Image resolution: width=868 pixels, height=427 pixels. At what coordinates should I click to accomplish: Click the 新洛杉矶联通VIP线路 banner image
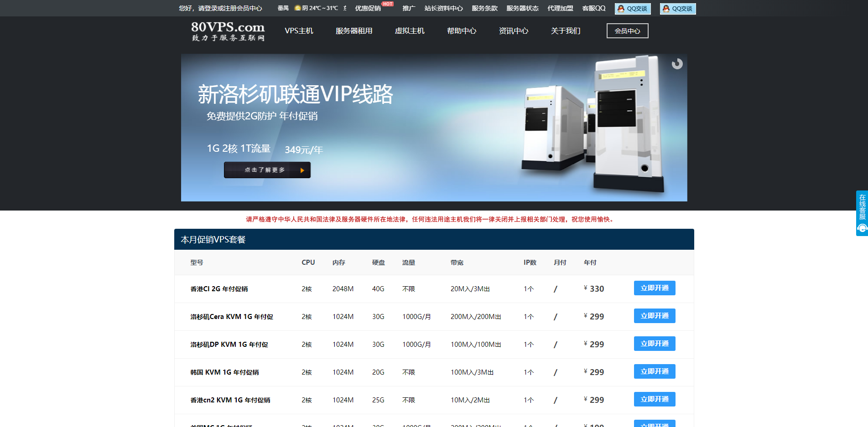[434, 128]
